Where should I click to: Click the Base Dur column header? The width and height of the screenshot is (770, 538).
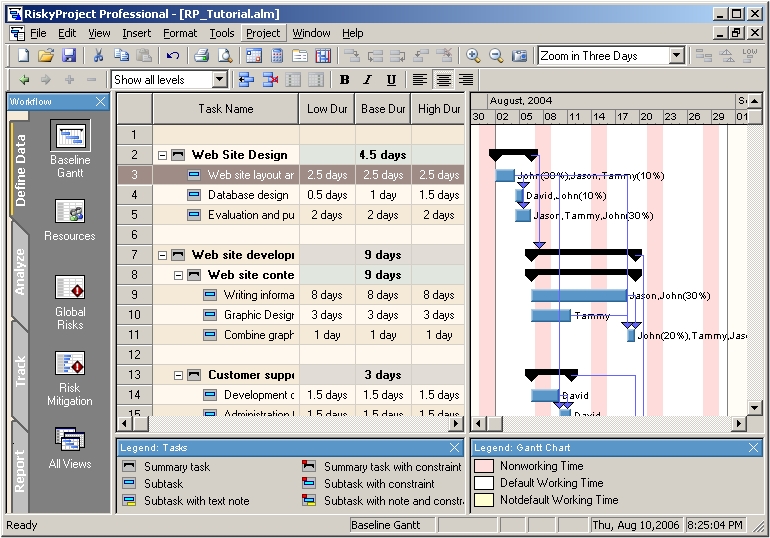(383, 109)
